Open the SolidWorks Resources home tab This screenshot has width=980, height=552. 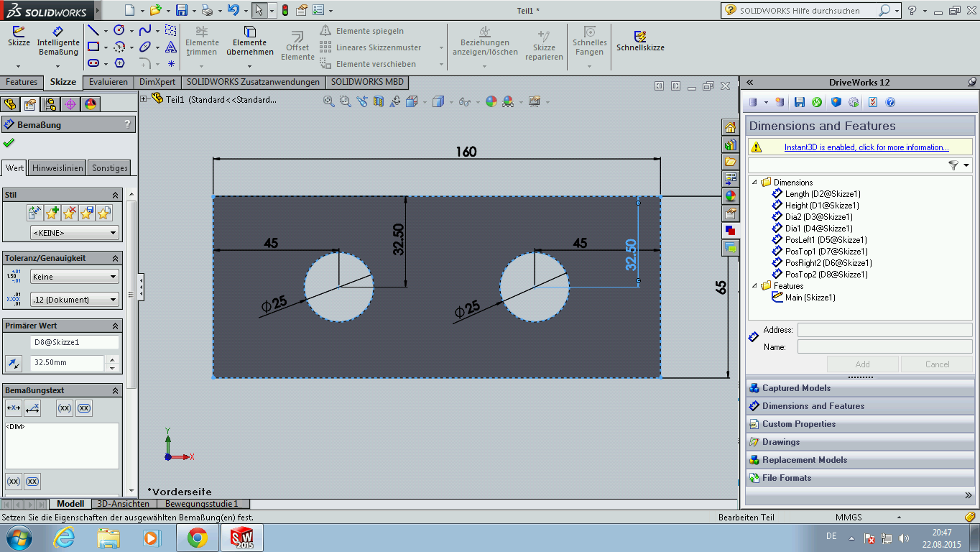point(730,127)
